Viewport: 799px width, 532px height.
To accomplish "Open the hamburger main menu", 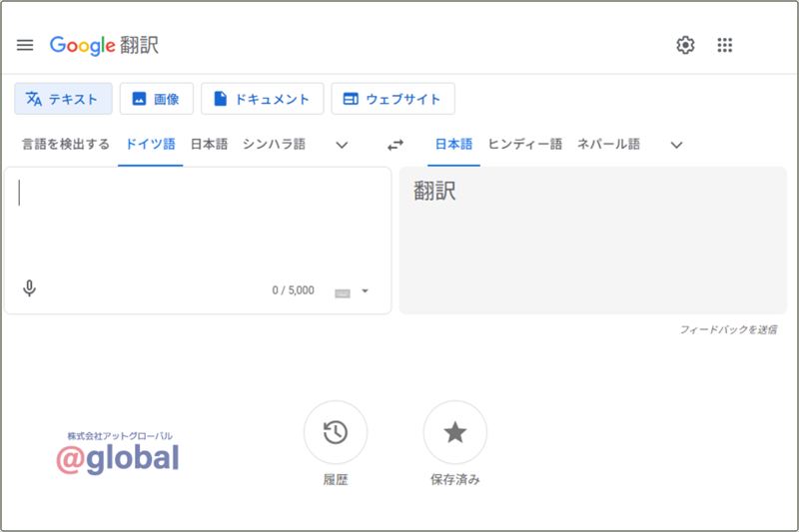I will point(25,45).
